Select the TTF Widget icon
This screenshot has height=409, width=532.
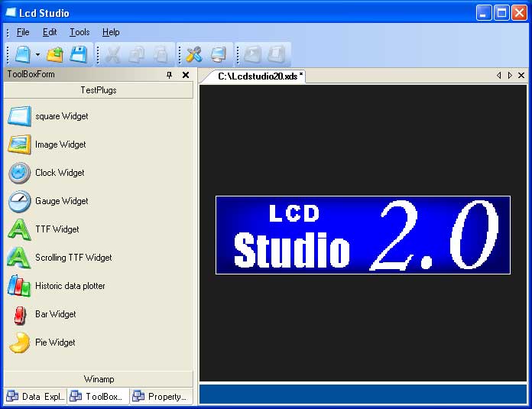(x=20, y=230)
